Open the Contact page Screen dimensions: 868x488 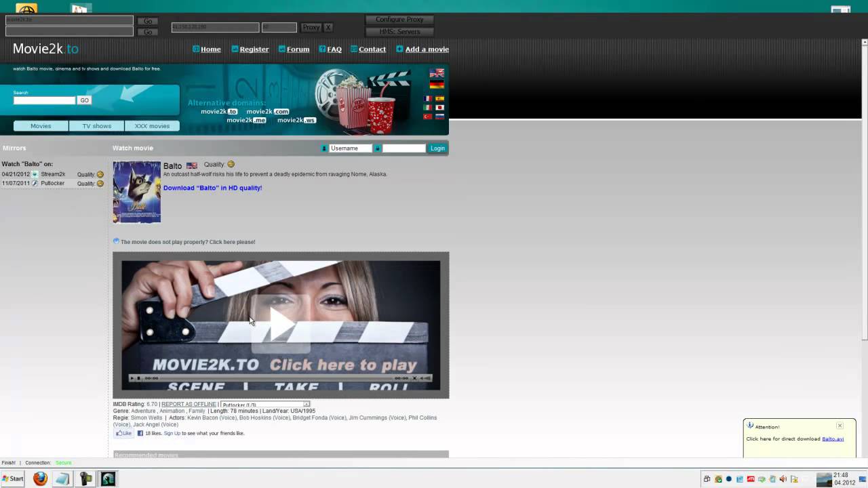372,49
